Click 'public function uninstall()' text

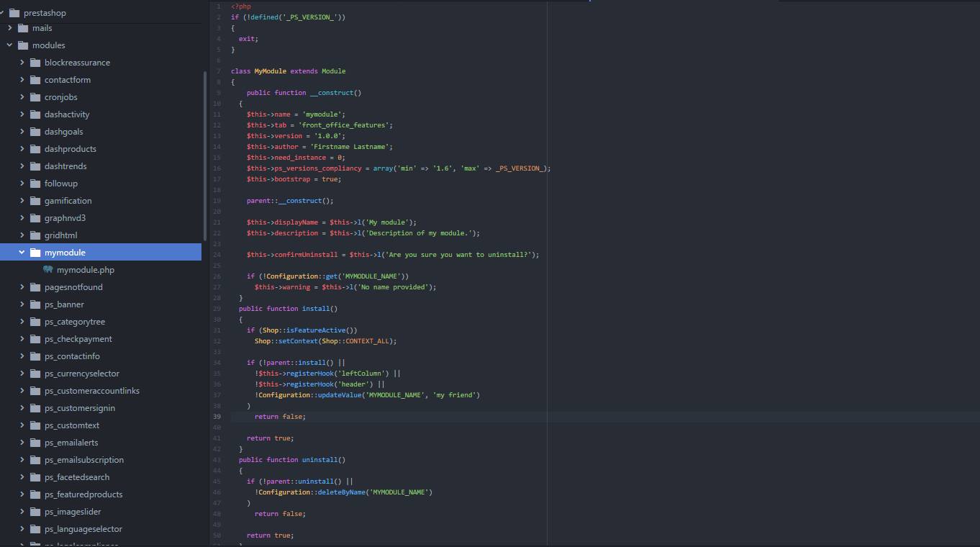coord(292,460)
